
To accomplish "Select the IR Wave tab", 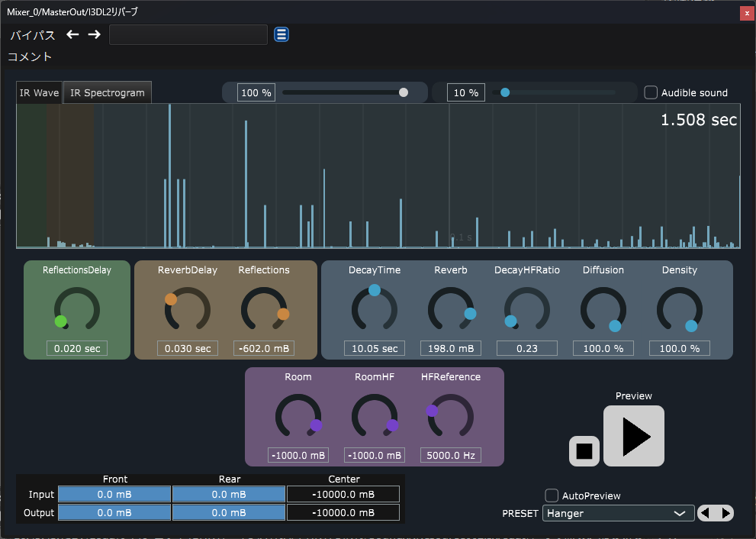I will point(40,92).
